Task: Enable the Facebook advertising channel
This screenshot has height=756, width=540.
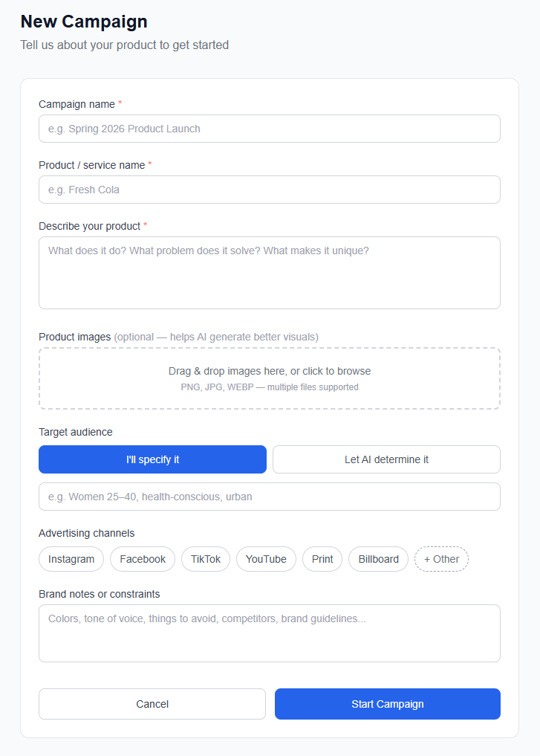Action: coord(143,559)
